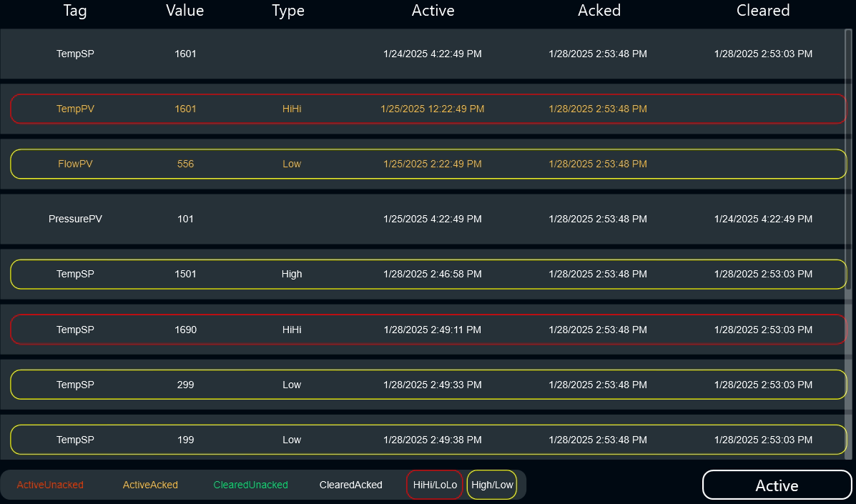The width and height of the screenshot is (856, 504).
Task: Click Low type in the 299 row
Action: pyautogui.click(x=292, y=385)
